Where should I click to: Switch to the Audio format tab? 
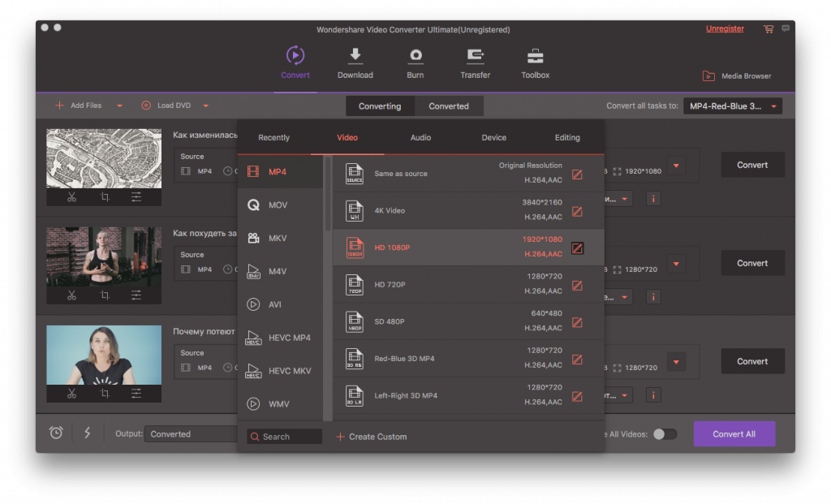click(x=420, y=138)
